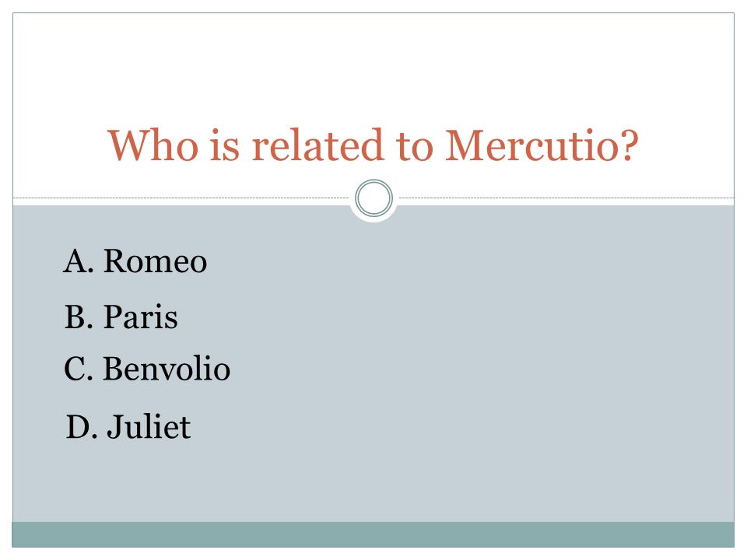Click the dashed divider left of the circle
The width and height of the screenshot is (747, 560).
[181, 198]
